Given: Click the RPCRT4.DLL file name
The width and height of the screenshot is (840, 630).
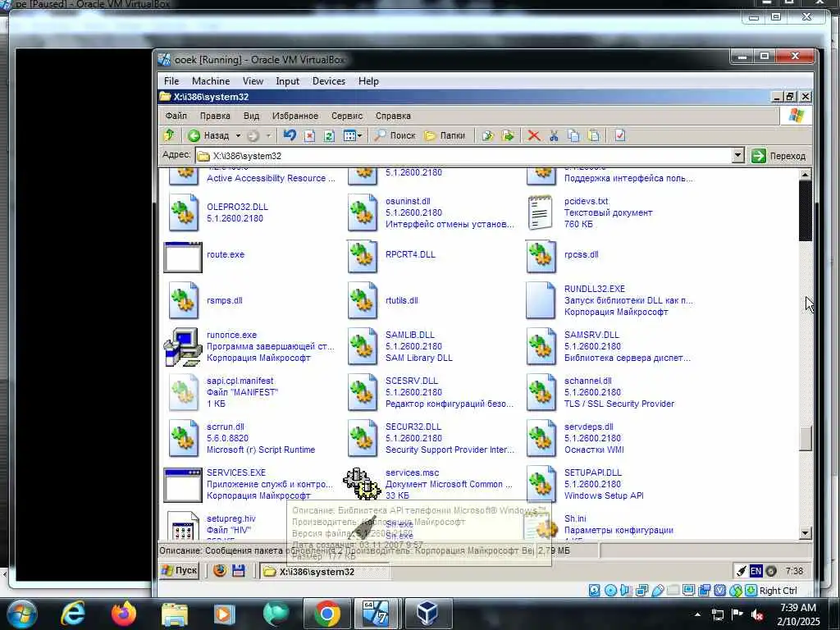Looking at the screenshot, I should click(x=410, y=254).
